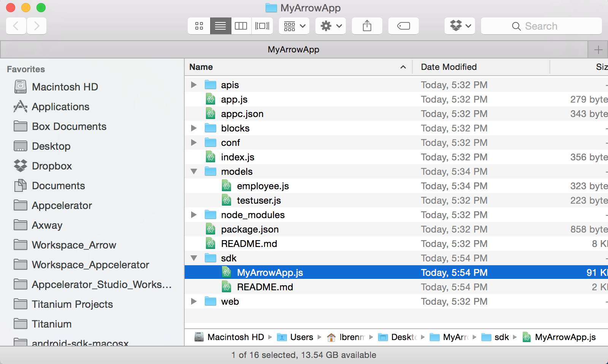Open the Dropbox toolbar menu

point(460,26)
